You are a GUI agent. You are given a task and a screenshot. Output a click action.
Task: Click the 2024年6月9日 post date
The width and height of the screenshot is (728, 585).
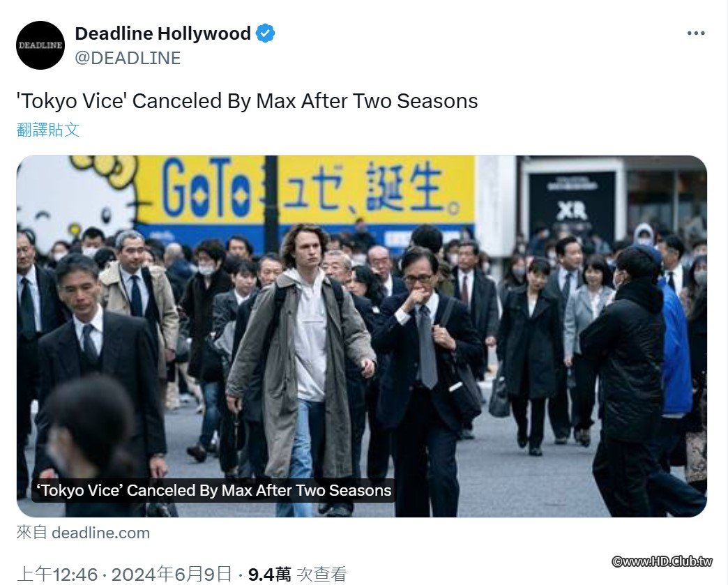click(x=172, y=575)
